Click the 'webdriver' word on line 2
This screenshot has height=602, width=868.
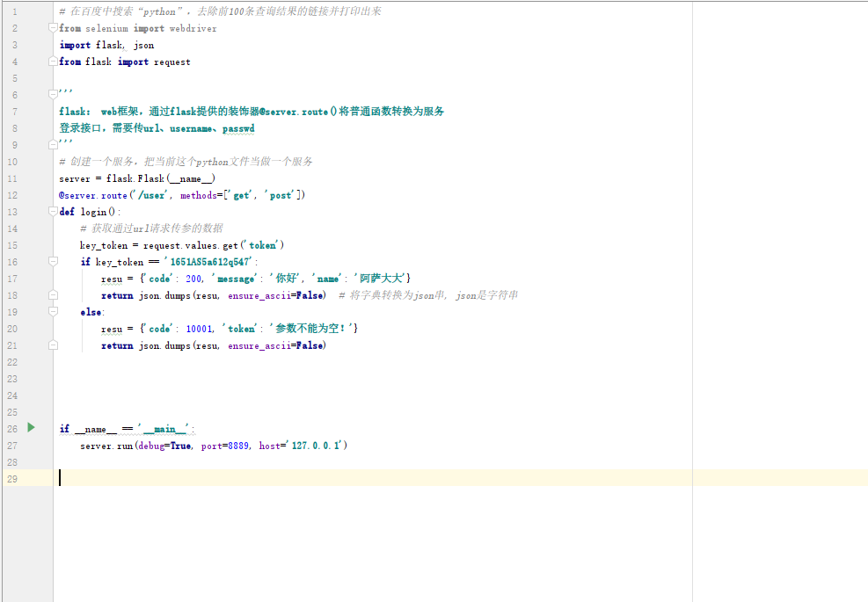[193, 28]
